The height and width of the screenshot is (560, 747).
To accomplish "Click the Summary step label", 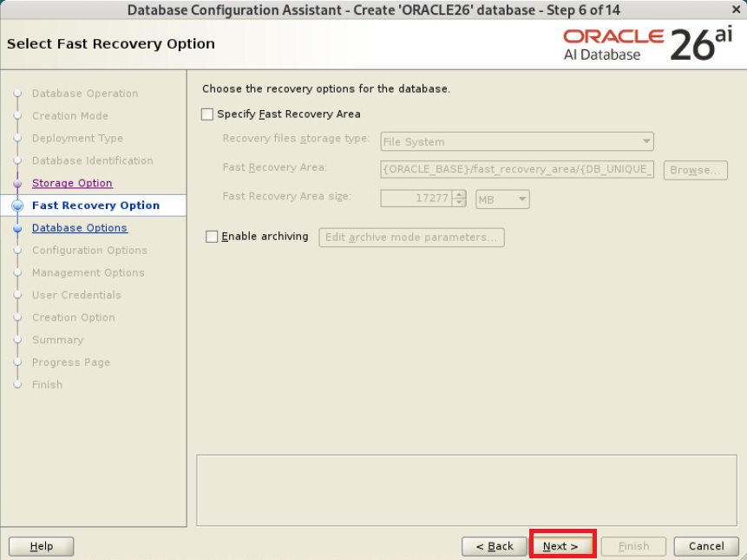I will point(57,340).
